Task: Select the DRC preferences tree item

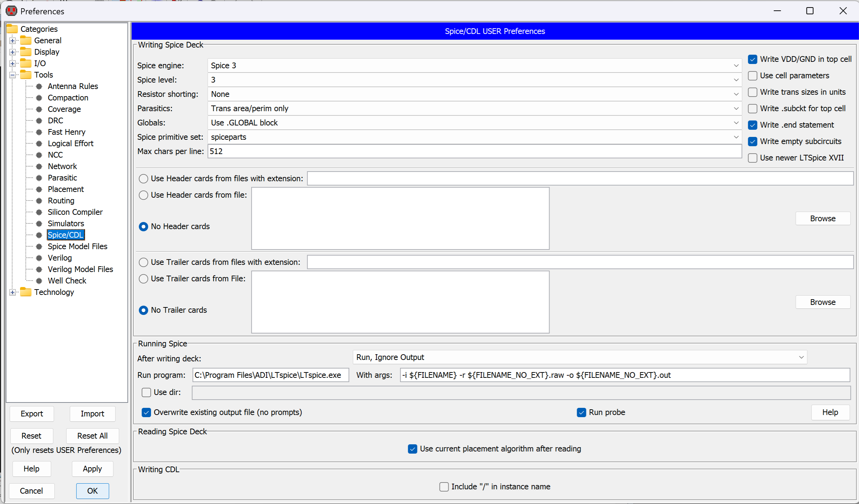Action: [x=55, y=120]
